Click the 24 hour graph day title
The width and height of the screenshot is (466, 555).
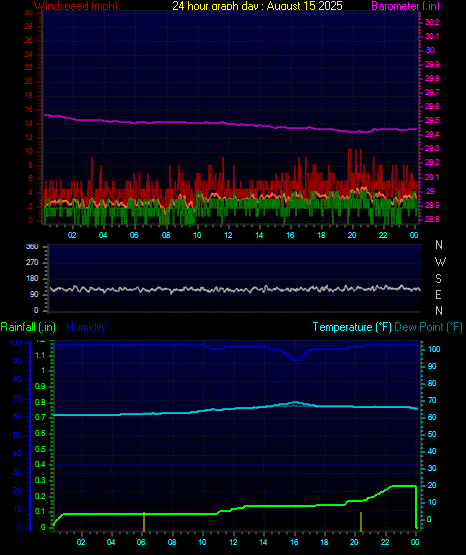pos(257,5)
